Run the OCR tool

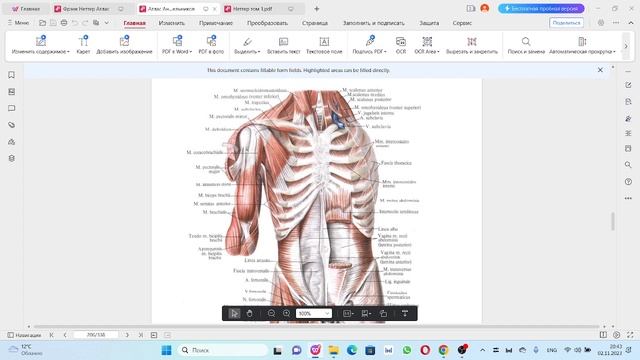click(x=401, y=45)
